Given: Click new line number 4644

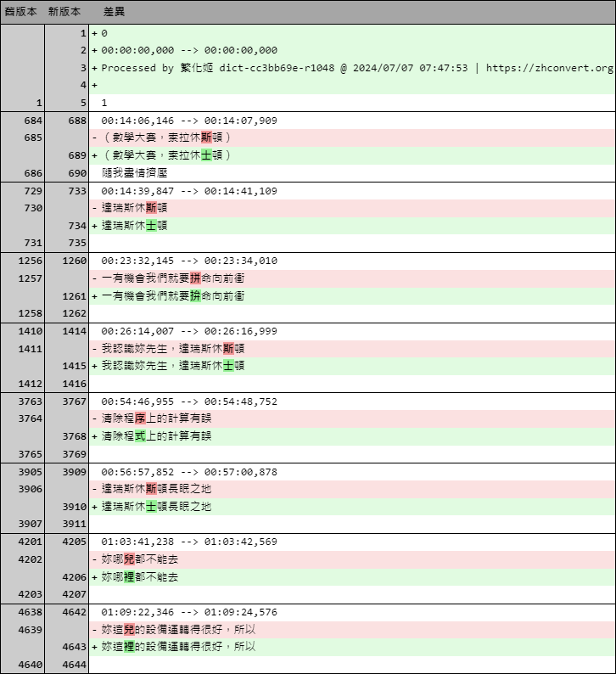Looking at the screenshot, I should 75,665.
